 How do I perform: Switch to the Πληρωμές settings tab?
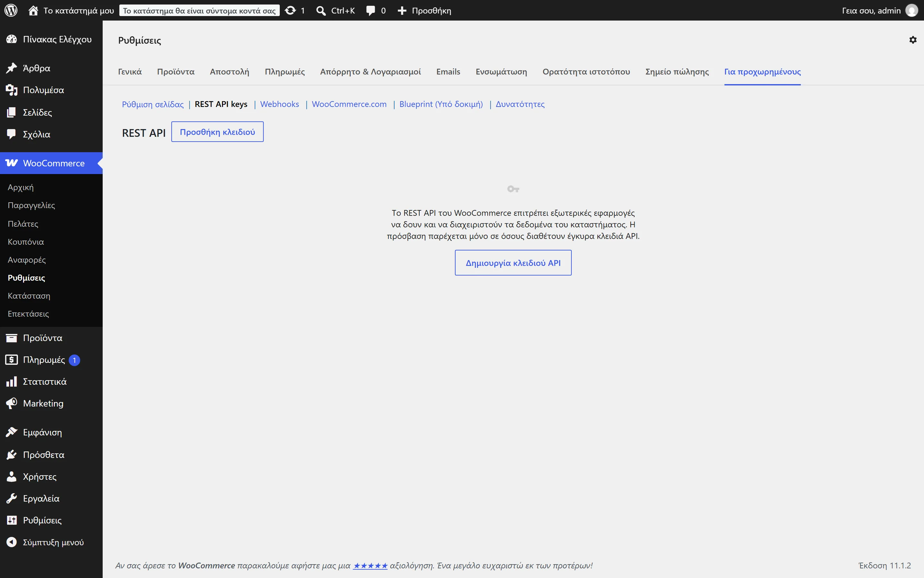coord(285,72)
